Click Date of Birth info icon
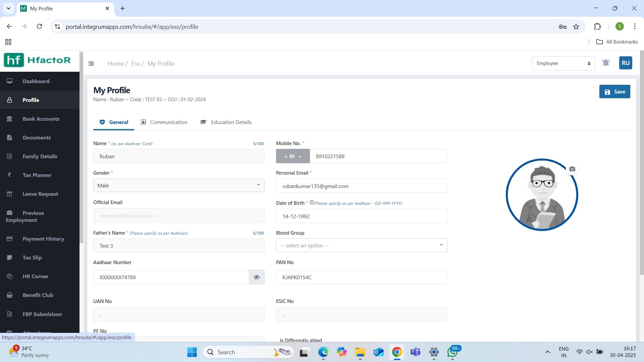This screenshot has width=644, height=362. [312, 203]
